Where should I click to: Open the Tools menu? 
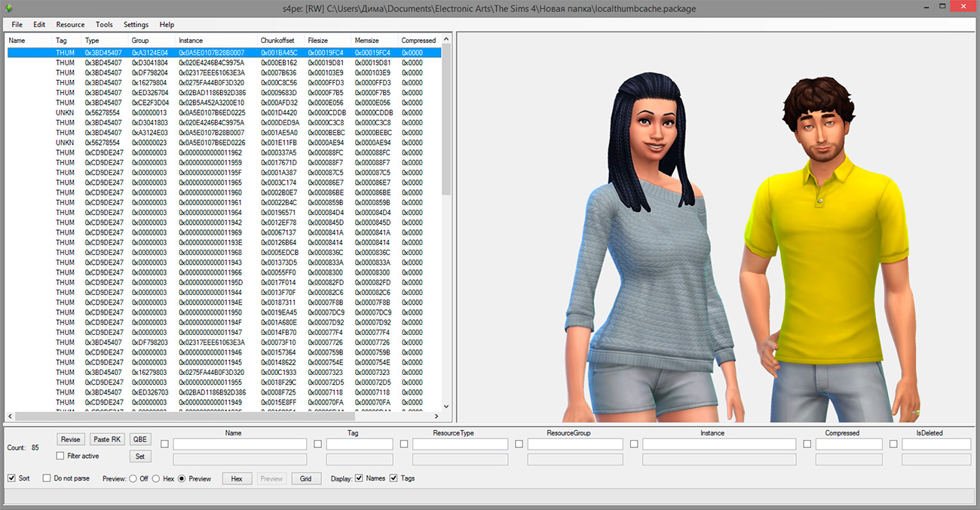click(104, 25)
